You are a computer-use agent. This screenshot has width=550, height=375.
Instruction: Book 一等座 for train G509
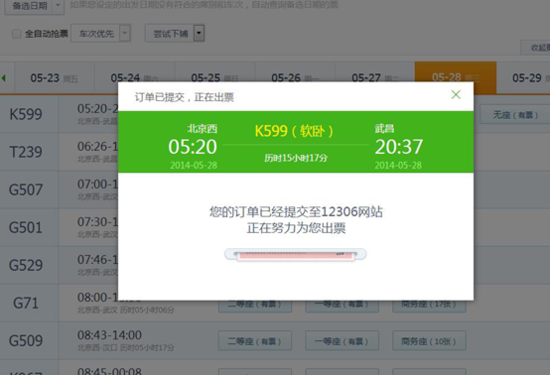click(342, 341)
